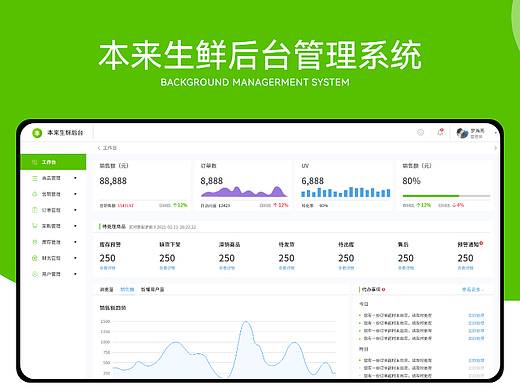The image size is (520, 390).
Task: Click 立即处理 on fourth today to-do item
Action: click(x=476, y=338)
